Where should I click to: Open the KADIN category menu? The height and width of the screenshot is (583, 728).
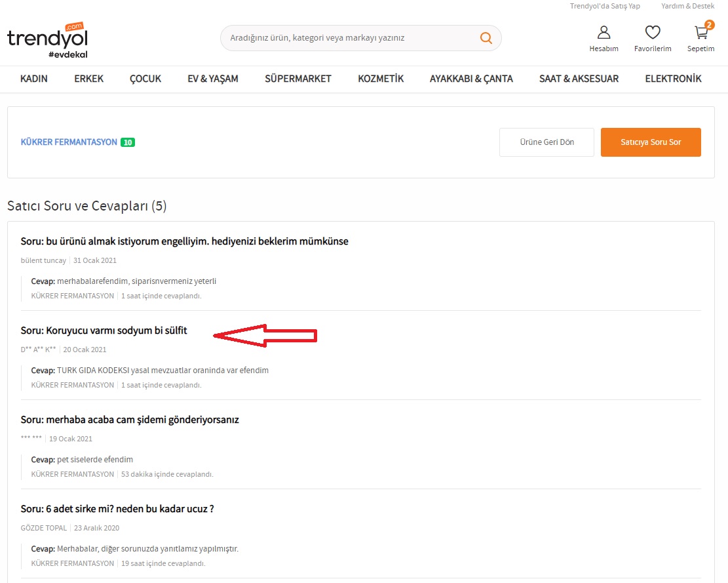click(x=34, y=79)
